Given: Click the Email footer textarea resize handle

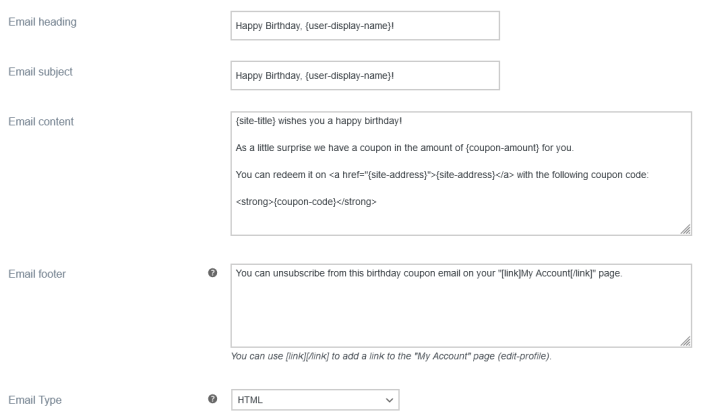Looking at the screenshot, I should (x=685, y=340).
